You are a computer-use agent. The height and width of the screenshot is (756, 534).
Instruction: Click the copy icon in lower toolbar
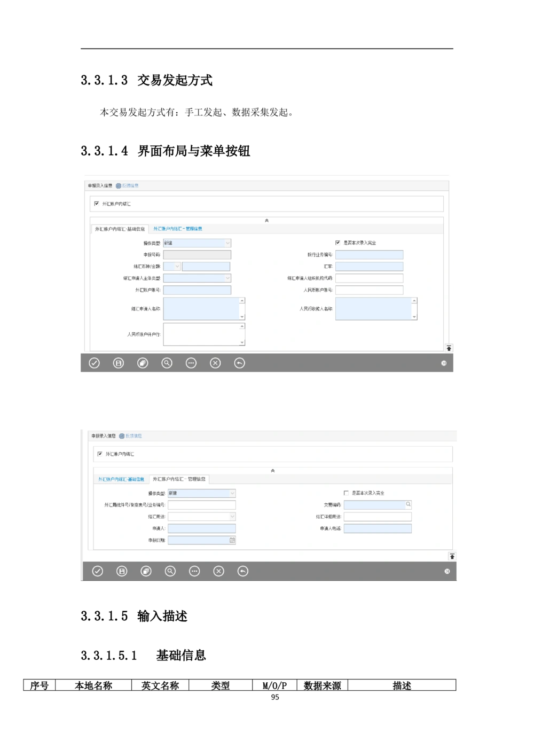click(146, 571)
